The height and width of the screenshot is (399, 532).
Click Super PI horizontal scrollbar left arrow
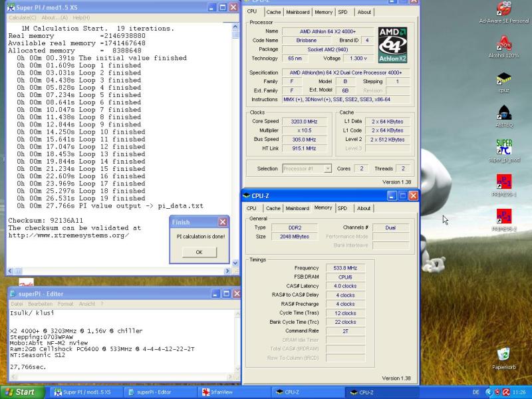tap(10, 271)
